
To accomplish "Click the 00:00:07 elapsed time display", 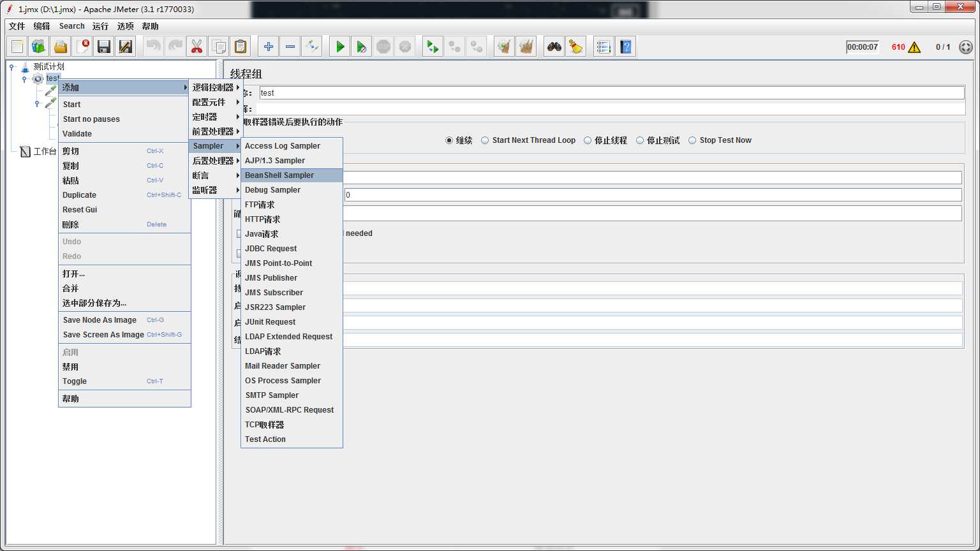I will [x=862, y=47].
